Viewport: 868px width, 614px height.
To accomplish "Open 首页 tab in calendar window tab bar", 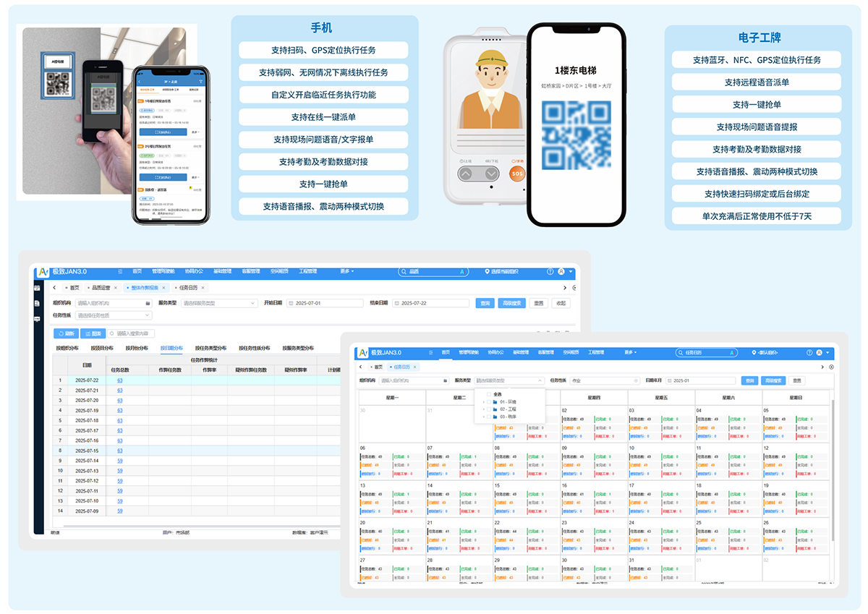I will click(377, 367).
